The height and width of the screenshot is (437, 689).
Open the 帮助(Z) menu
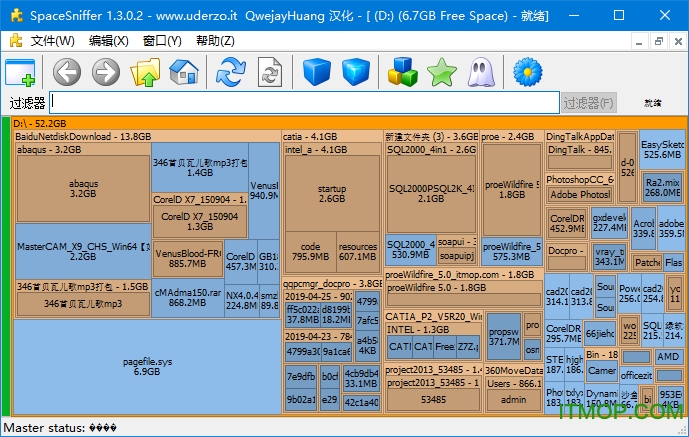[x=215, y=41]
